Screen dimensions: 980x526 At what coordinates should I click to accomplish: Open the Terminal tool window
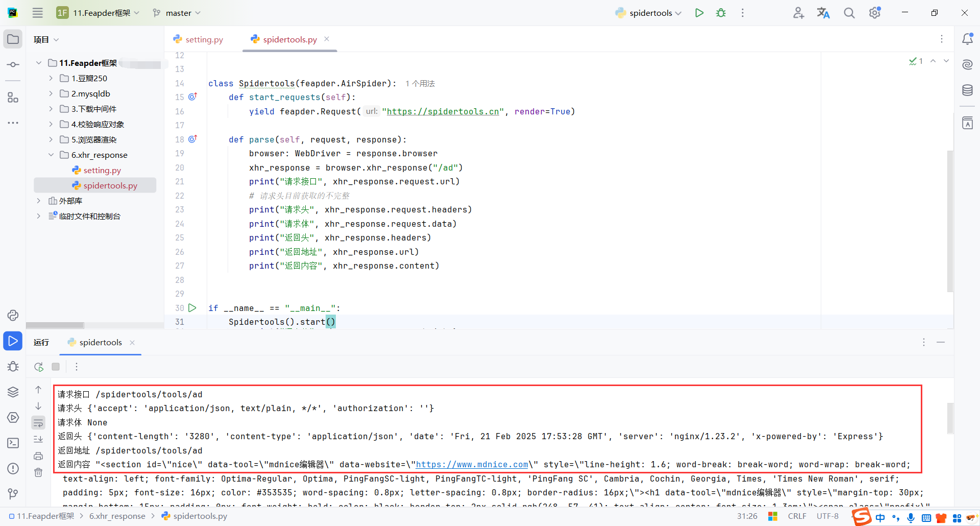(x=13, y=443)
